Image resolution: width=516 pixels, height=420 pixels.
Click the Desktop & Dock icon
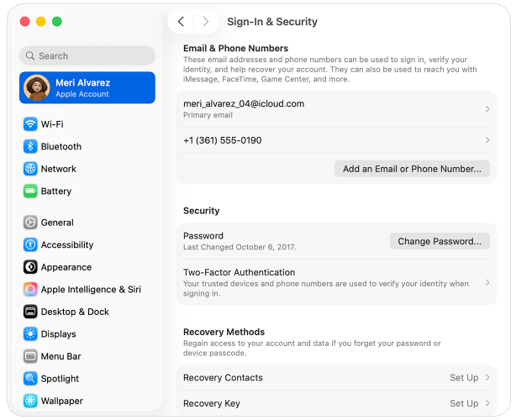[x=30, y=312]
